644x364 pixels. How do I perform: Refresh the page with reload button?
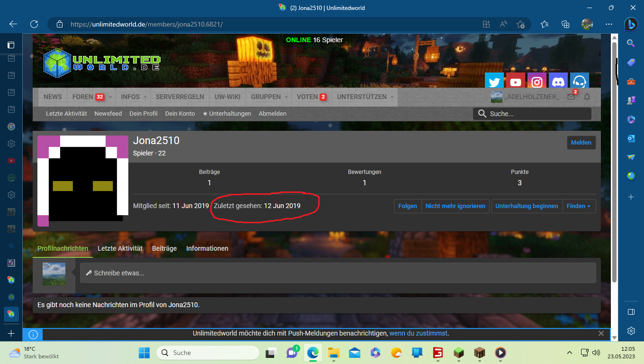[34, 24]
